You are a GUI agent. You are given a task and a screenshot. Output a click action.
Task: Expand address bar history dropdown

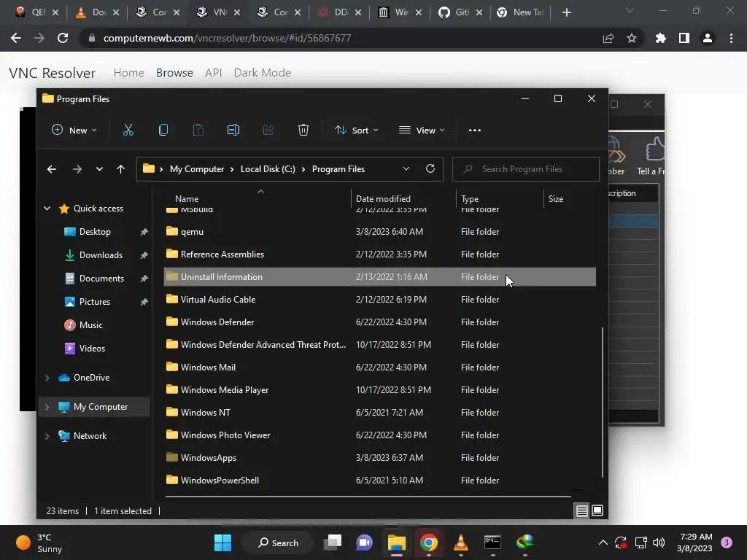[406, 168]
